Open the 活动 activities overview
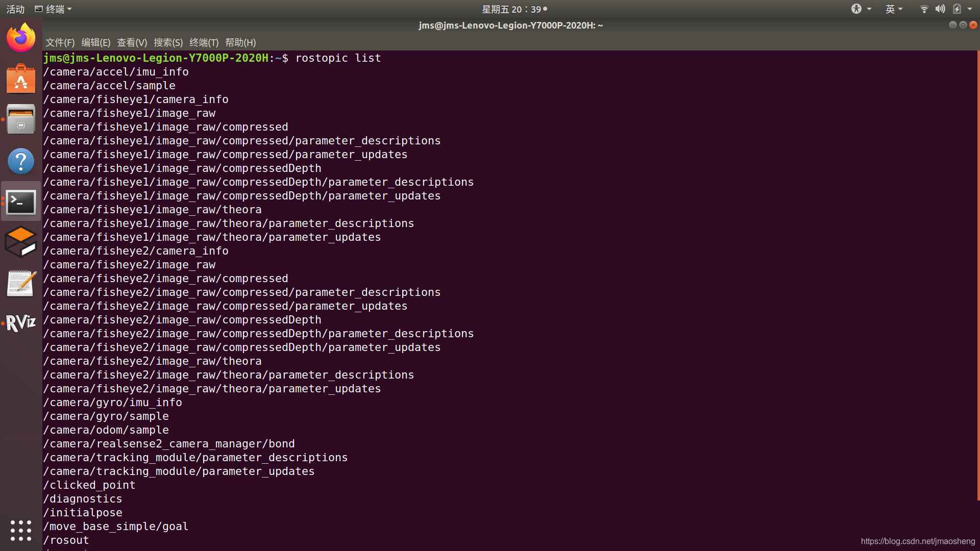 click(x=15, y=9)
